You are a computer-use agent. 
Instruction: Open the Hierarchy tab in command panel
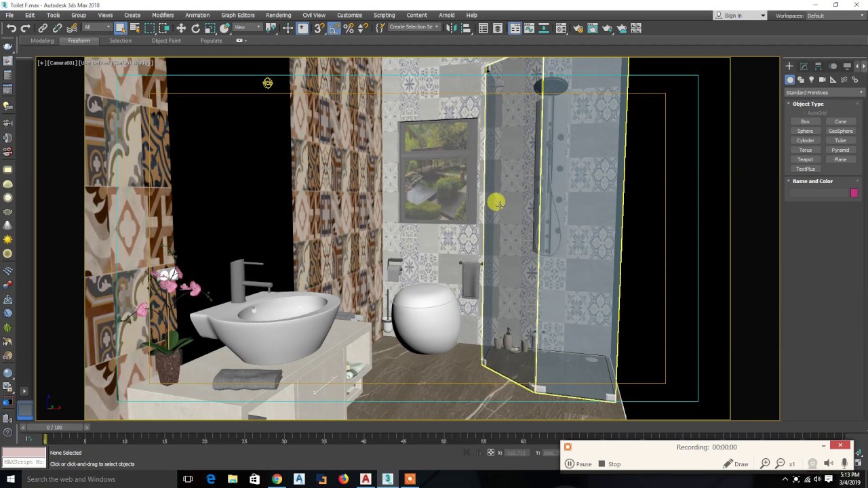[x=818, y=66]
